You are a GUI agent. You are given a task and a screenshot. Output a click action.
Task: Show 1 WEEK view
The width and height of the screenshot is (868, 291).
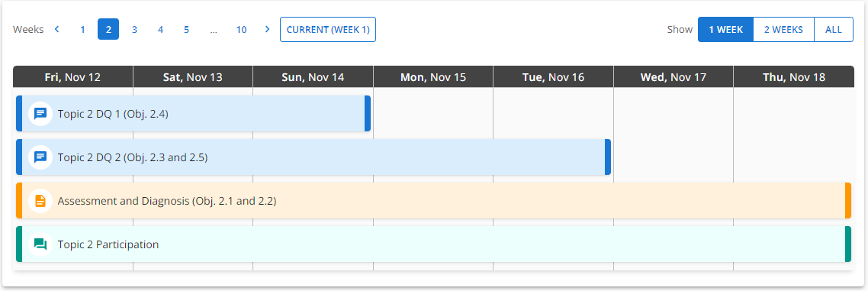point(725,29)
